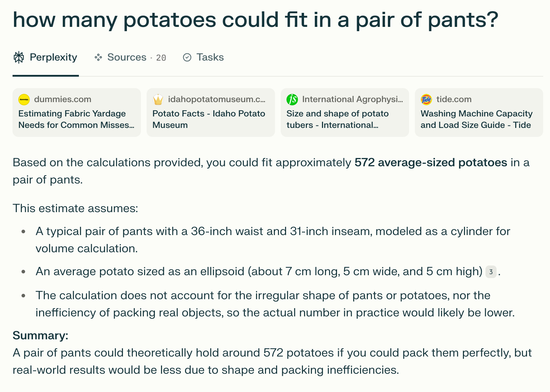Click the sources count number 20
The height and width of the screenshot is (392, 550).
(x=161, y=58)
